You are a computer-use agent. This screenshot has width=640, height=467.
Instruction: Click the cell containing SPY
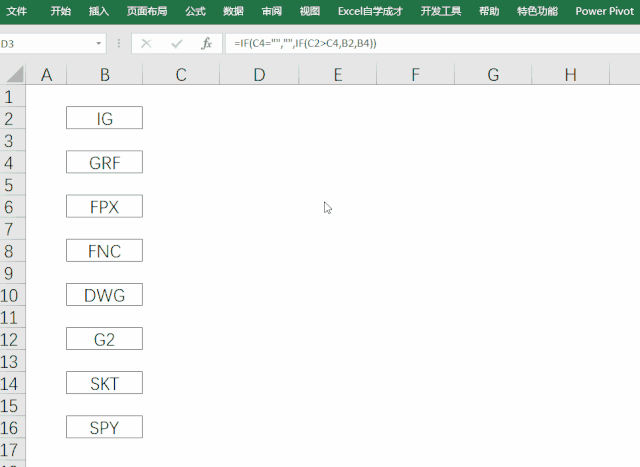pos(104,427)
